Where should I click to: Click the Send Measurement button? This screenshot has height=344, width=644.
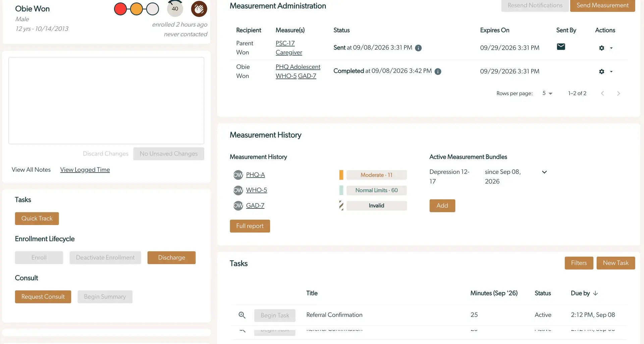602,5
